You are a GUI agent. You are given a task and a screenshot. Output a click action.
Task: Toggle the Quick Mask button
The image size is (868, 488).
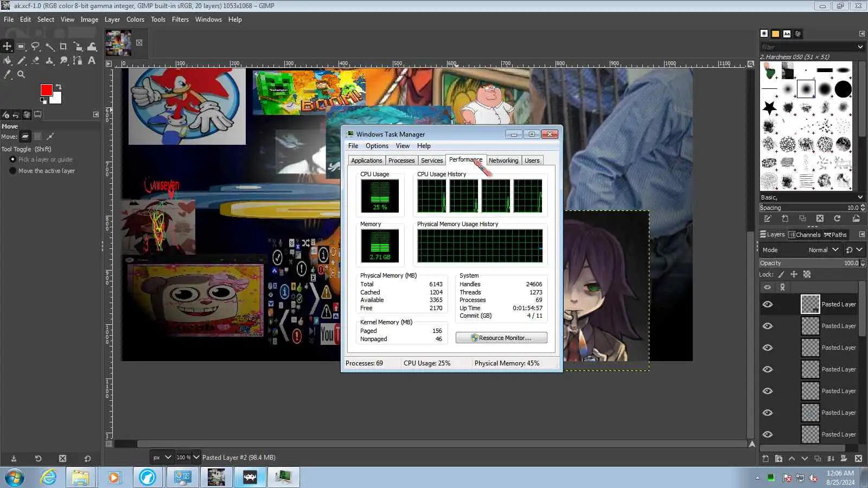point(109,444)
